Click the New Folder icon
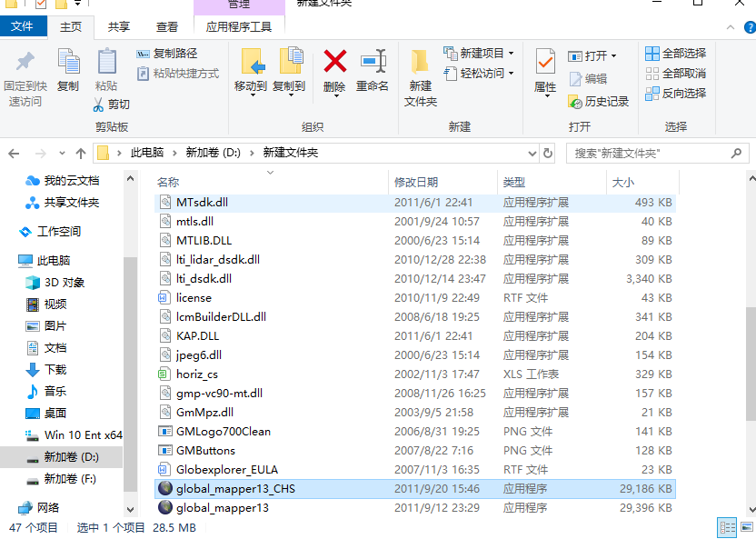 [x=420, y=63]
